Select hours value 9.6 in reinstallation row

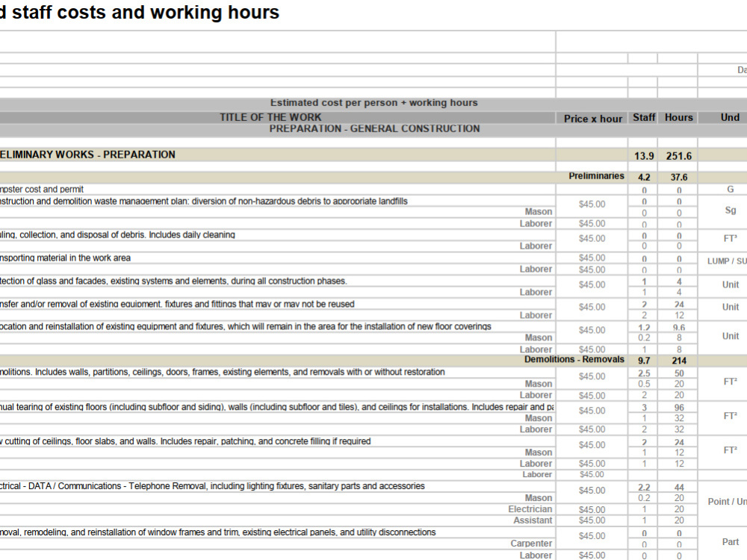pyautogui.click(x=678, y=328)
